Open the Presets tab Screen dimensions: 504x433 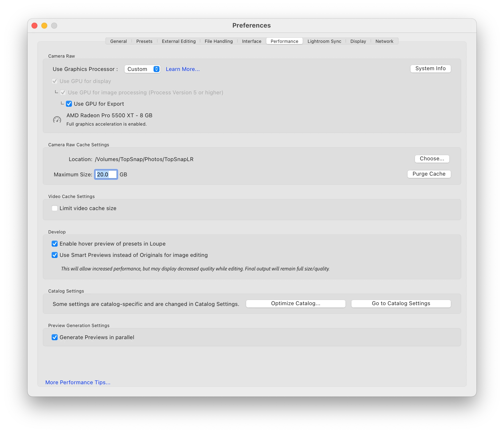[144, 41]
